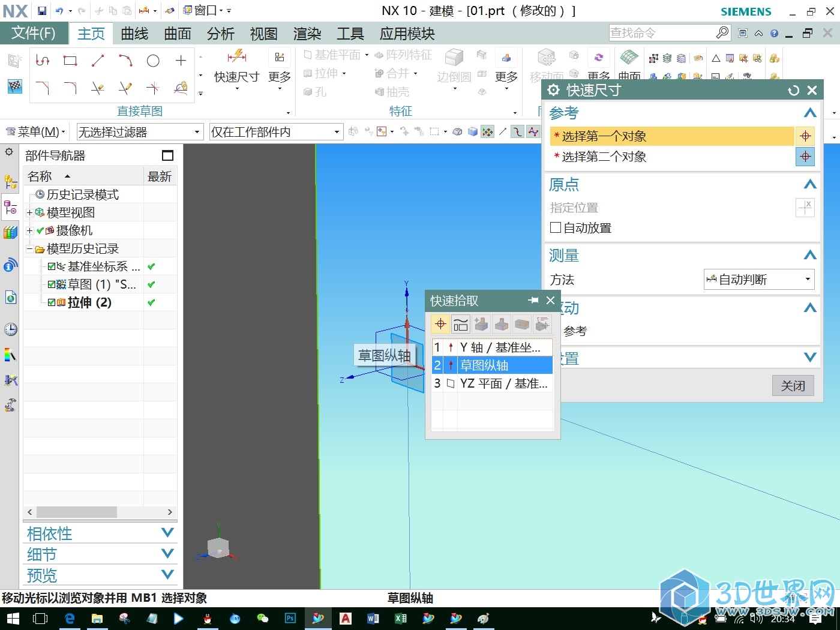Collapse the 原点 section

coord(810,184)
